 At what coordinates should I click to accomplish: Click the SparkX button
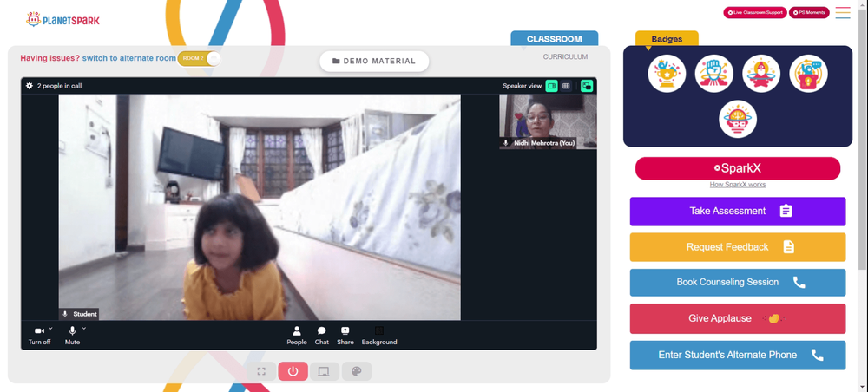click(x=737, y=168)
